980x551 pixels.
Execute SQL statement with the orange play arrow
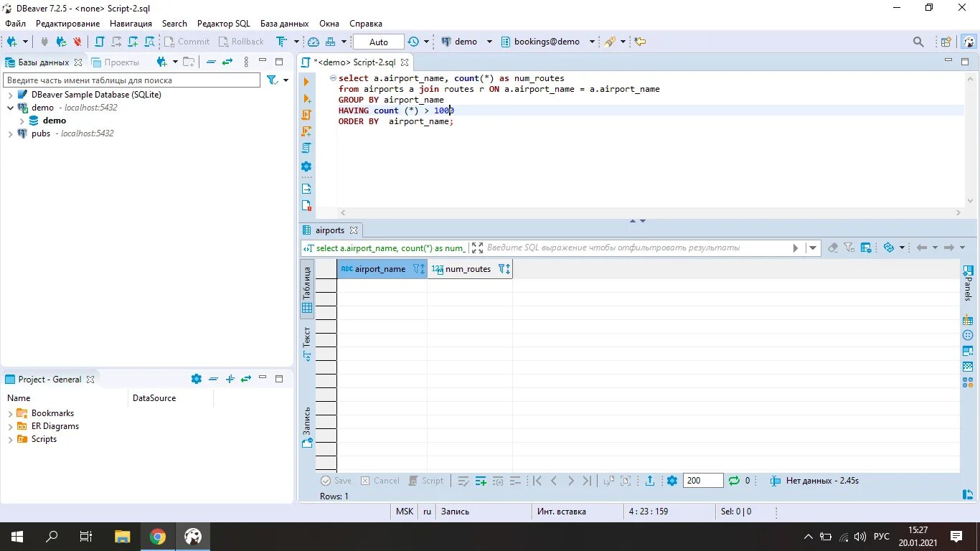pos(306,82)
